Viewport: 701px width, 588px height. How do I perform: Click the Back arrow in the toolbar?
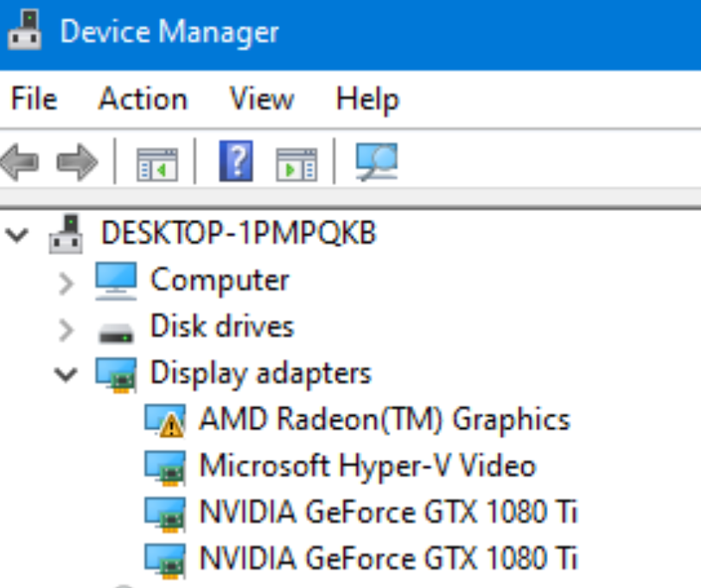pyautogui.click(x=19, y=162)
